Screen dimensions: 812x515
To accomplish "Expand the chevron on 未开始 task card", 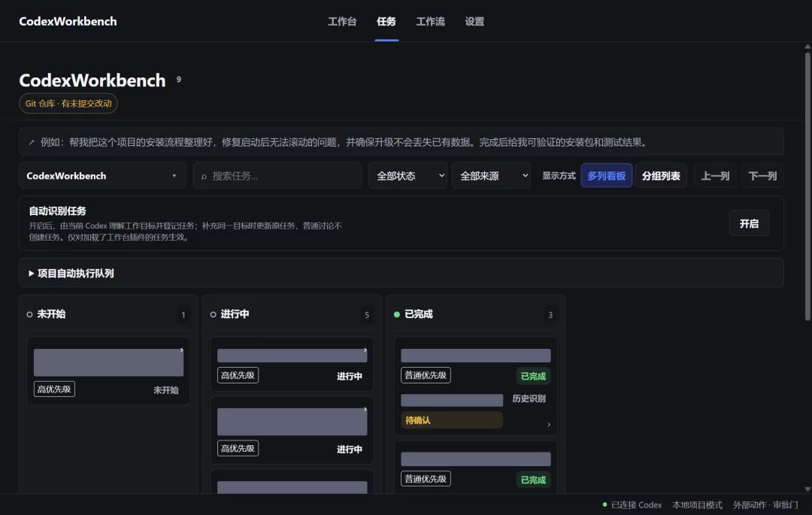I will 182,350.
